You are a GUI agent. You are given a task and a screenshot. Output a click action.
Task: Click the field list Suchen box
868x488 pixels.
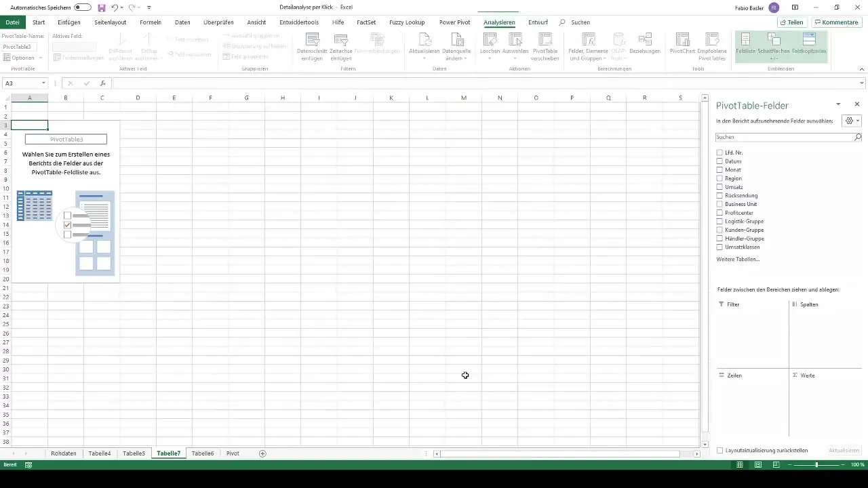(784, 137)
